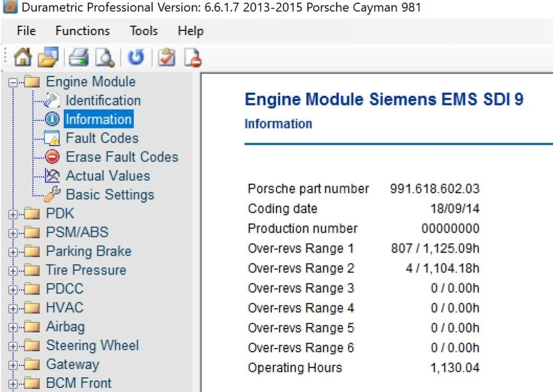The width and height of the screenshot is (553, 392).
Task: Open the Tools menu
Action: [144, 30]
